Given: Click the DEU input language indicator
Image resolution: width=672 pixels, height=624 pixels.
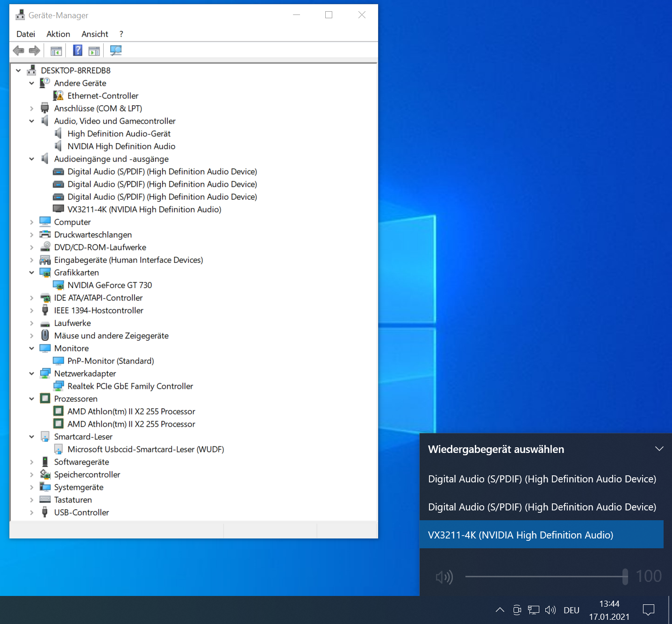Looking at the screenshot, I should [572, 610].
